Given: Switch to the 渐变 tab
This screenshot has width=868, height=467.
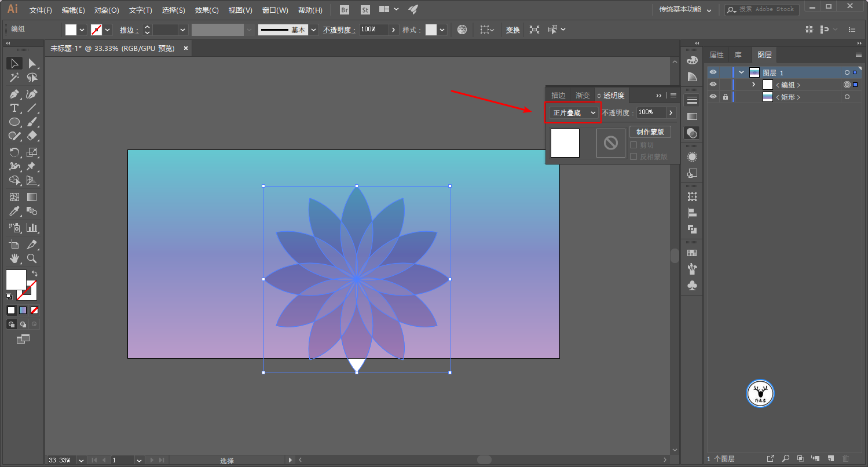Looking at the screenshot, I should tap(583, 96).
